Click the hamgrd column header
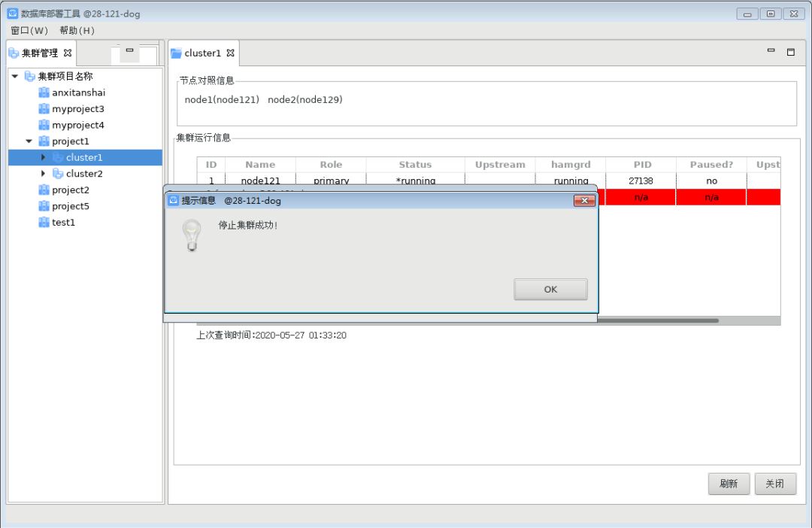 point(571,164)
